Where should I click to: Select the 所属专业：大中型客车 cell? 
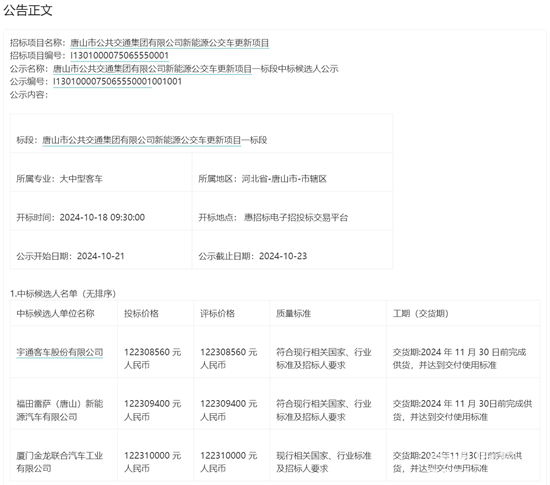click(x=101, y=172)
